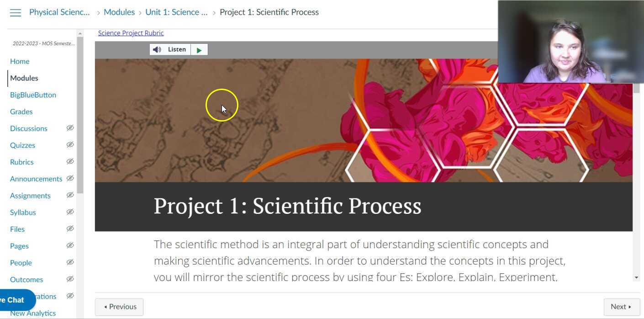
Task: Open BigBlueButton from the sidebar
Action: coord(33,95)
